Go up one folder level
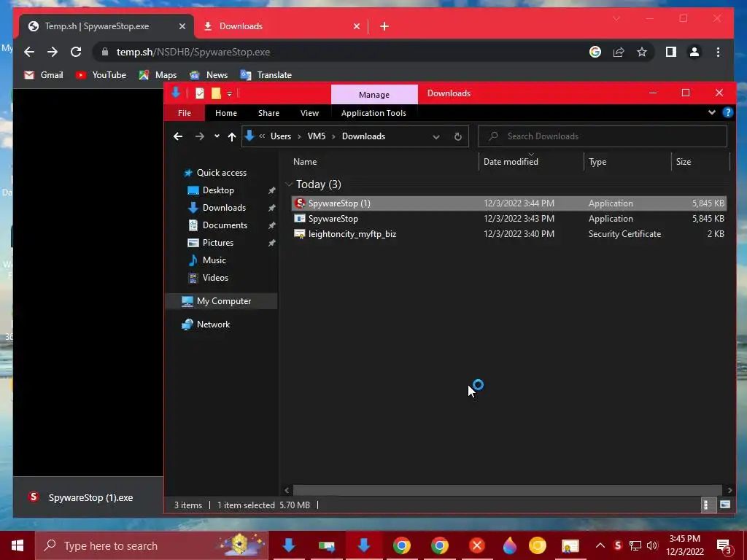747x560 pixels. 231,136
